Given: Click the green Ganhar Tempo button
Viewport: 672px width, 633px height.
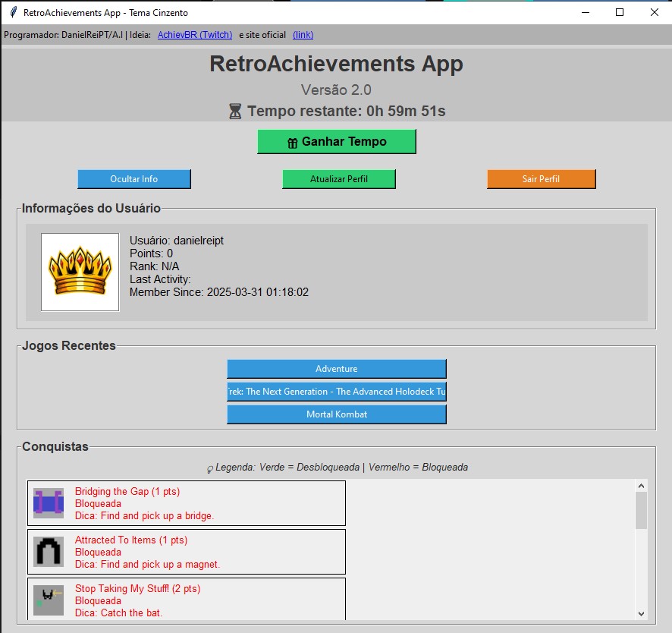Looking at the screenshot, I should point(337,141).
